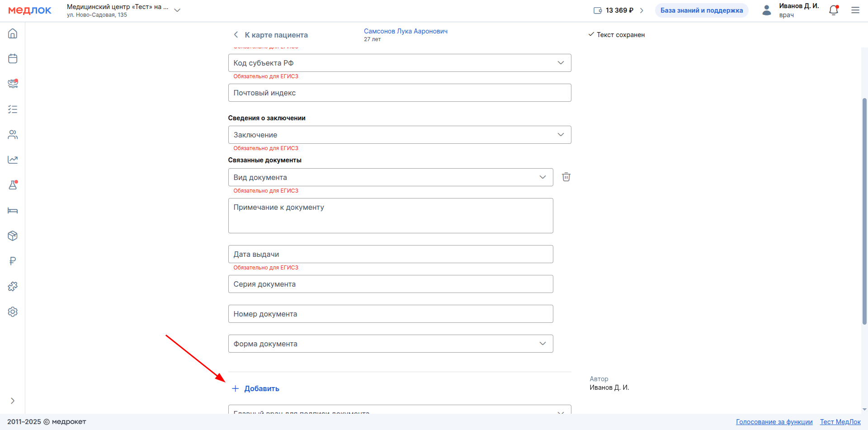Open the notifications bell
Screen dimensions: 868x430
(834, 10)
